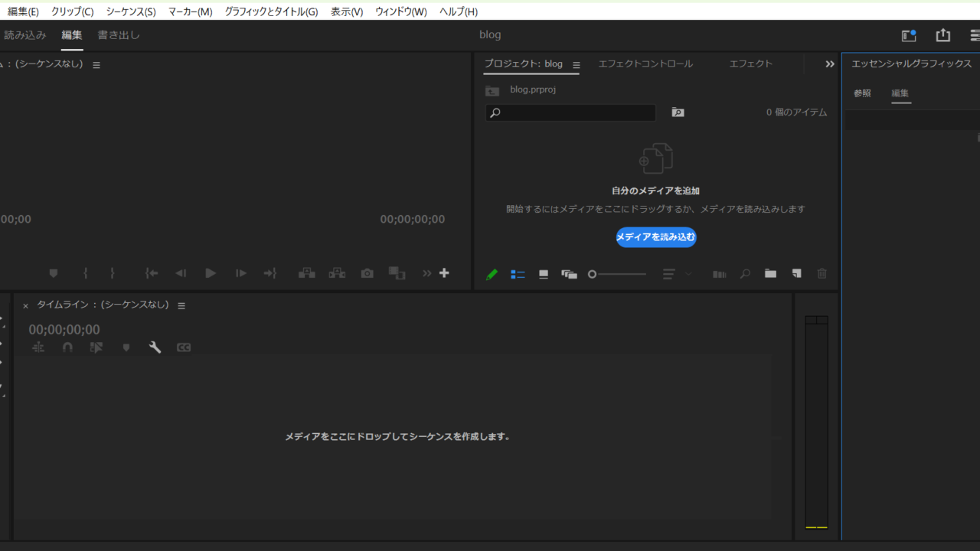Image resolution: width=980 pixels, height=551 pixels.
Task: Open Essential Graphics Browse tab
Action: pyautogui.click(x=862, y=93)
